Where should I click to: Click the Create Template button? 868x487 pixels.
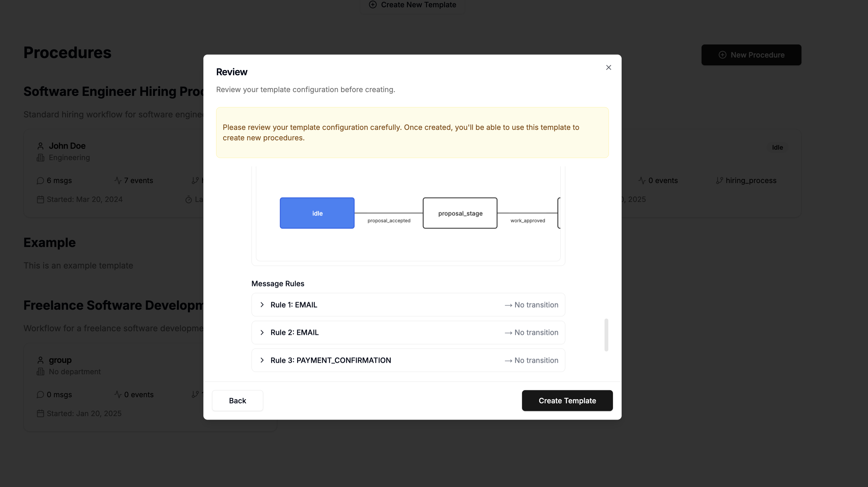pos(567,400)
